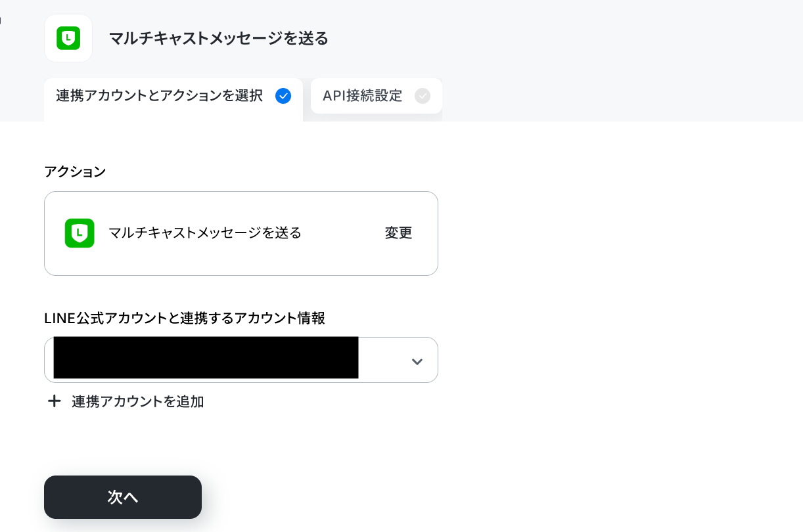Select the redacted account value in the dropdown
This screenshot has height=532, width=803.
point(206,358)
